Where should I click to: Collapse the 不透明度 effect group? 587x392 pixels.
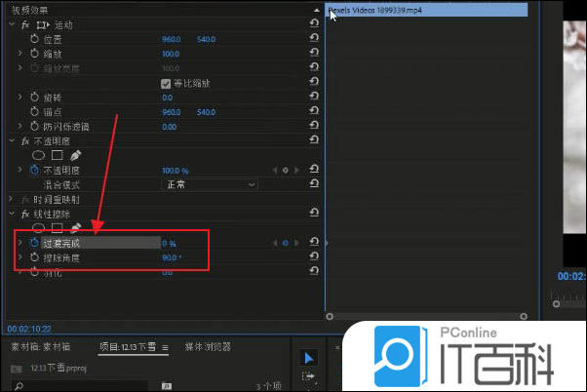coord(12,140)
